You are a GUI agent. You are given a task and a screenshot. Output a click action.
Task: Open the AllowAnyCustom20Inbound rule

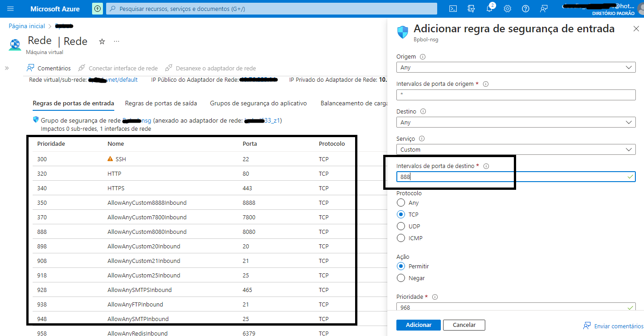coord(144,246)
